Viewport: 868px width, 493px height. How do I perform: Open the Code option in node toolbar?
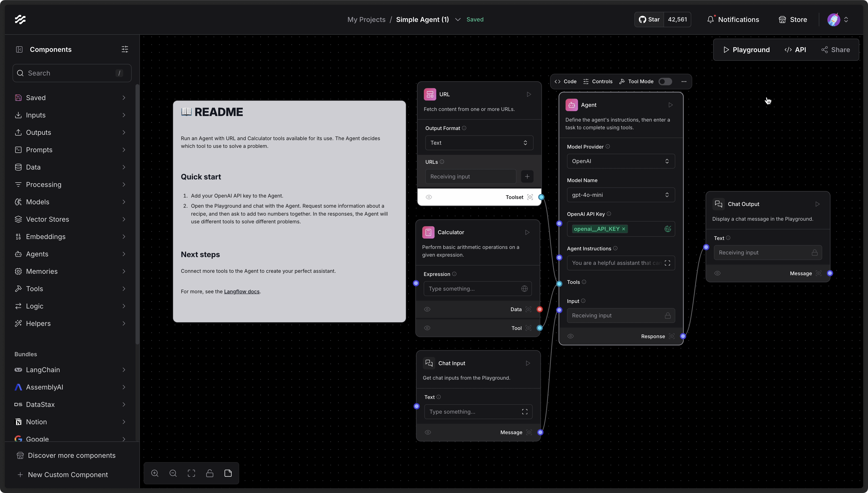(x=565, y=82)
